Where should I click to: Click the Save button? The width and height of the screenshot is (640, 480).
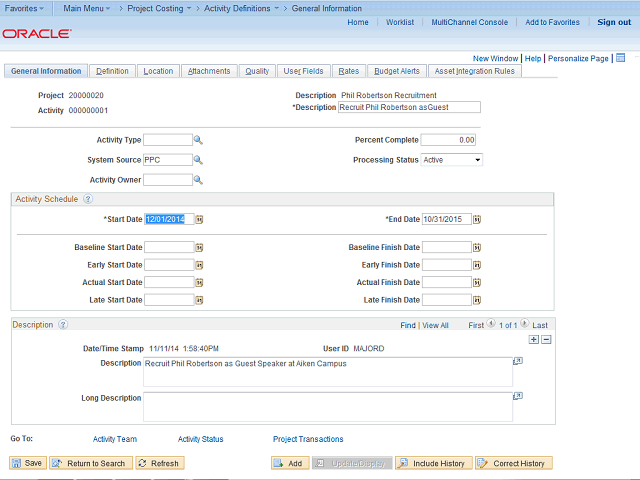(x=27, y=463)
